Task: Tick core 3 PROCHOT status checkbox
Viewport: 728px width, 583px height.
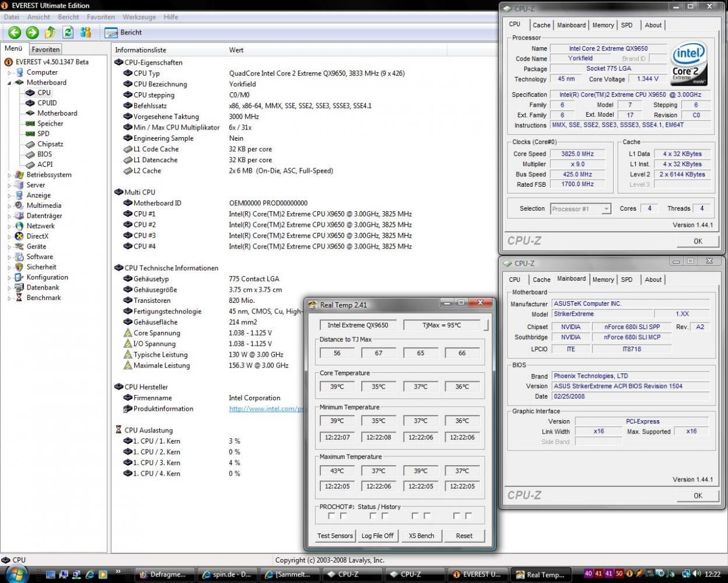Action: pyautogui.click(x=415, y=516)
